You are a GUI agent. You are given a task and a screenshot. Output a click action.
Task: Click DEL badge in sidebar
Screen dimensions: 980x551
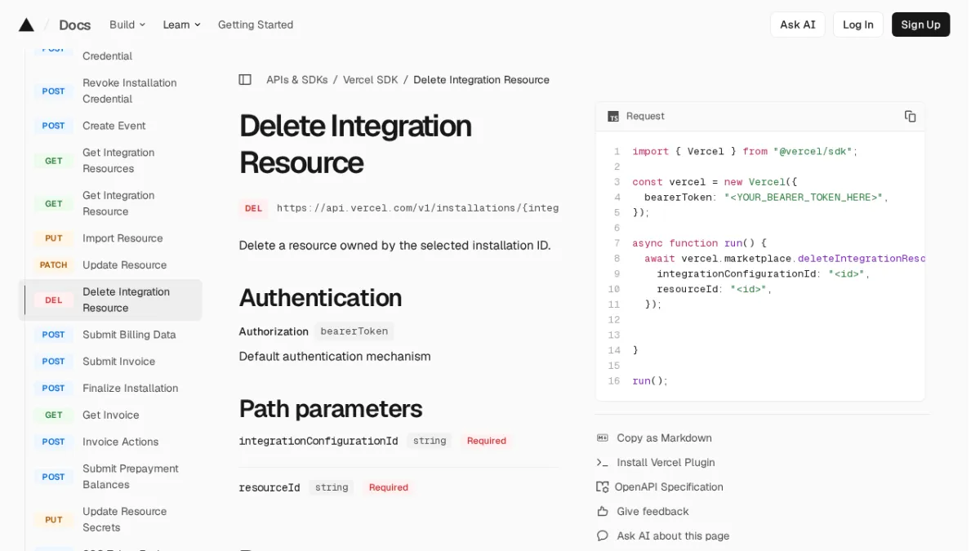click(x=54, y=300)
